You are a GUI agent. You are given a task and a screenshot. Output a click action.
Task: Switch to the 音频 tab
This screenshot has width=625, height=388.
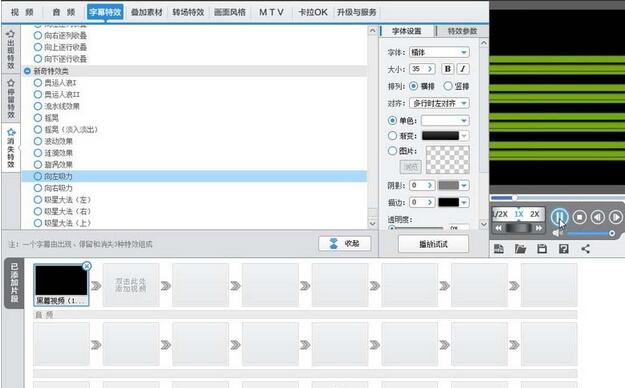64,12
